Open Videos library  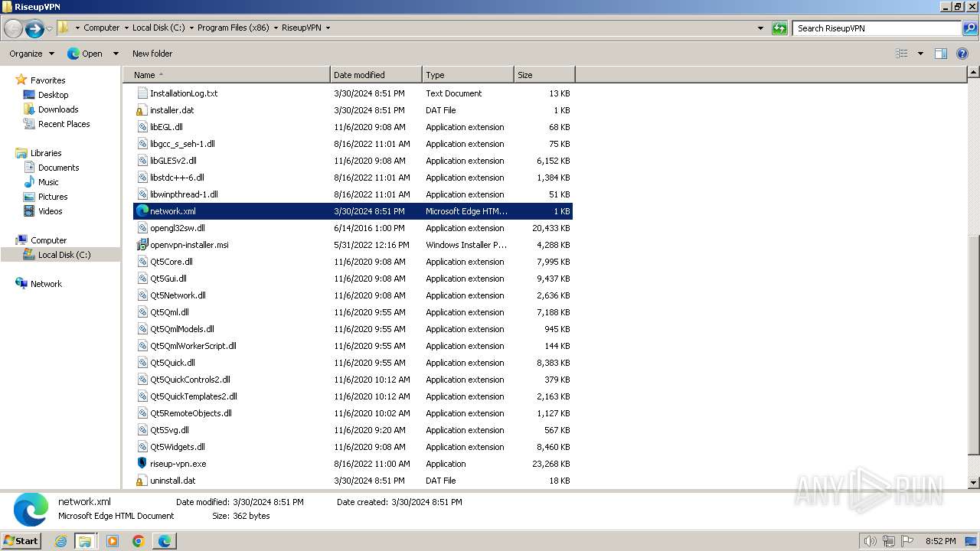click(x=50, y=211)
